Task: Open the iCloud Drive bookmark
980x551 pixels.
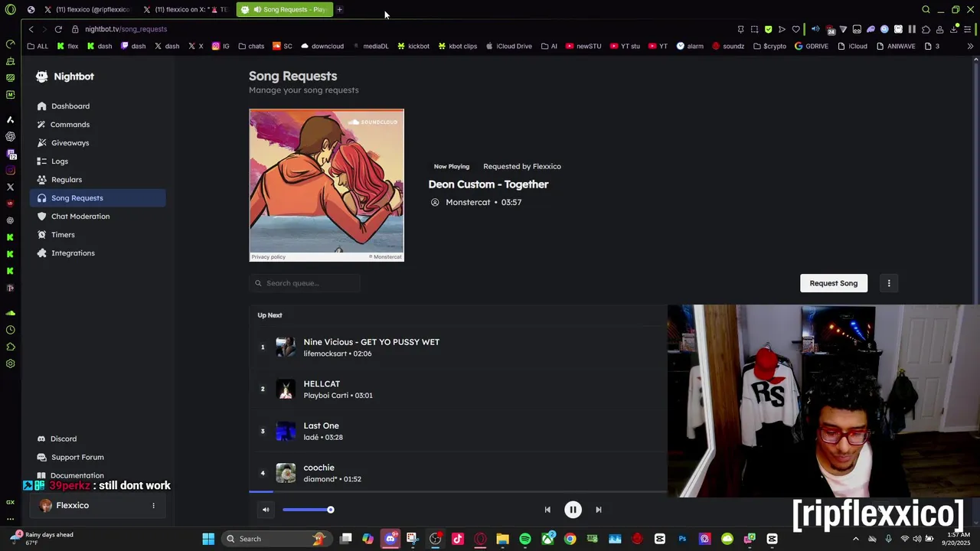Action: pos(508,46)
